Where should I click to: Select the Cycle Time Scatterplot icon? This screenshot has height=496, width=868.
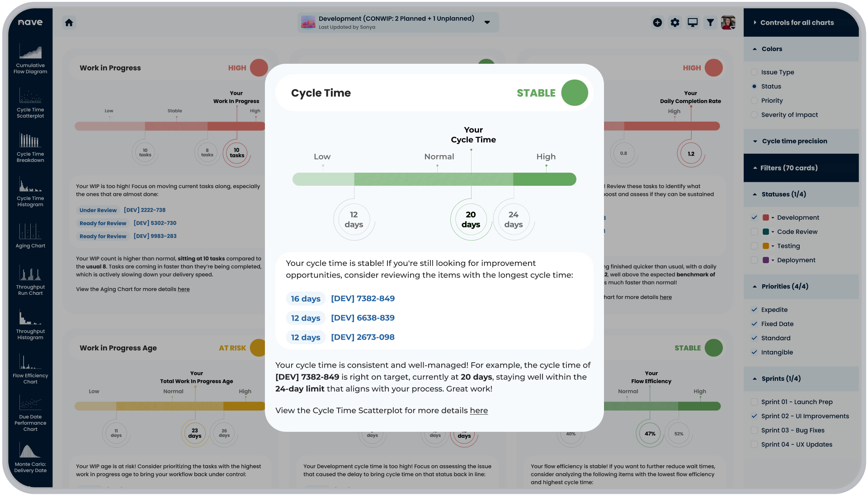[x=30, y=102]
